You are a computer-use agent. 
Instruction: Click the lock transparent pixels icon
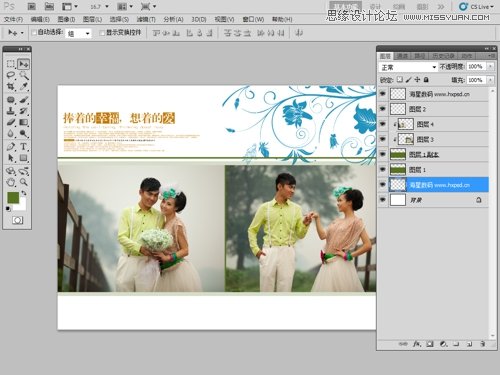coord(399,80)
